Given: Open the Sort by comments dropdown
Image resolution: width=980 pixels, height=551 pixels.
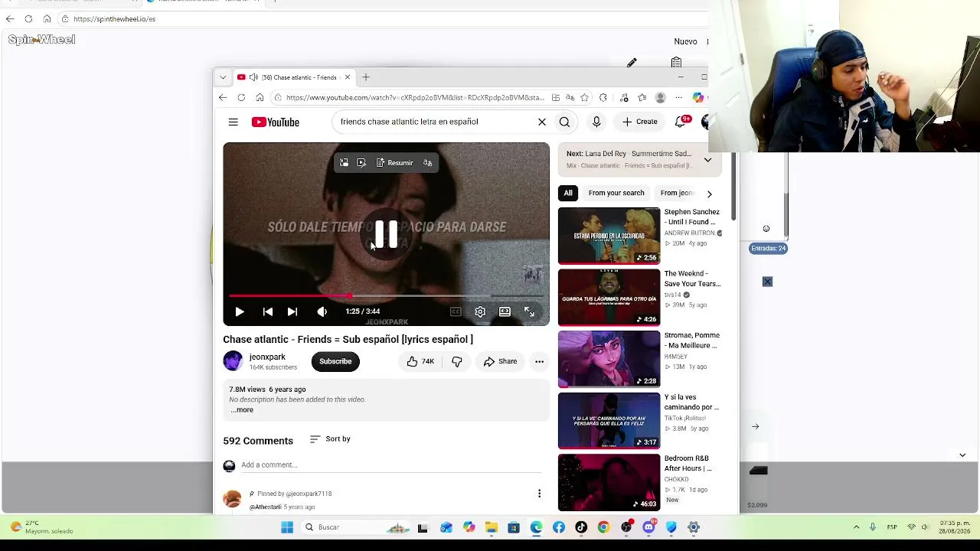Looking at the screenshot, I should coord(330,439).
